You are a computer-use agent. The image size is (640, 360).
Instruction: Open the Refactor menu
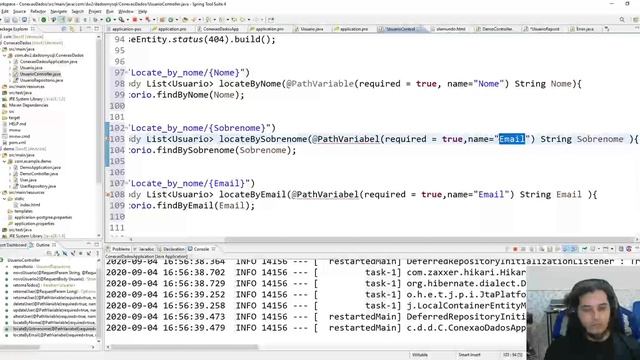(x=38, y=11)
